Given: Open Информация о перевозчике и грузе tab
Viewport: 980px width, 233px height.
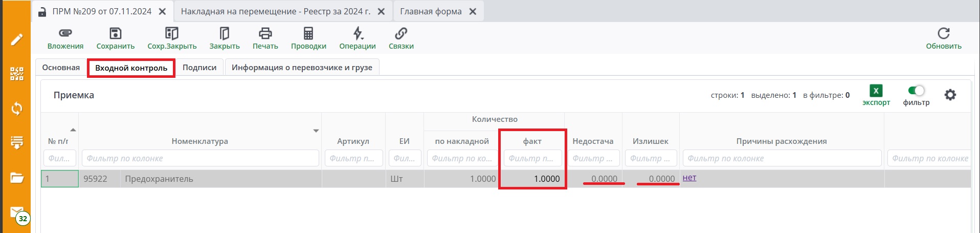Looking at the screenshot, I should [x=302, y=68].
